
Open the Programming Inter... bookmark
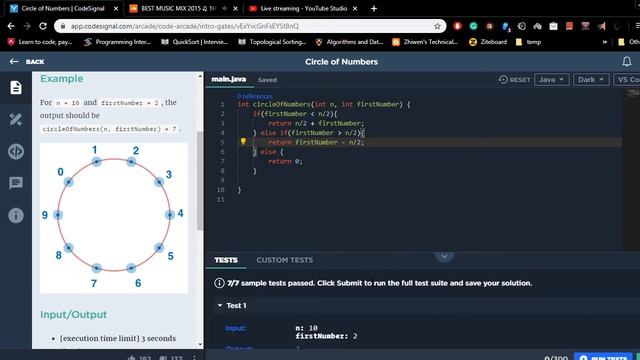point(118,42)
